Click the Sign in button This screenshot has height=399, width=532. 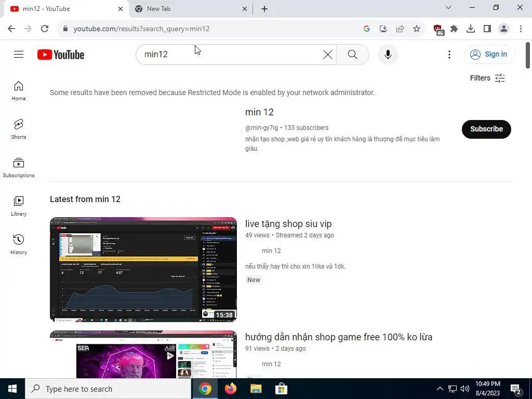(489, 54)
